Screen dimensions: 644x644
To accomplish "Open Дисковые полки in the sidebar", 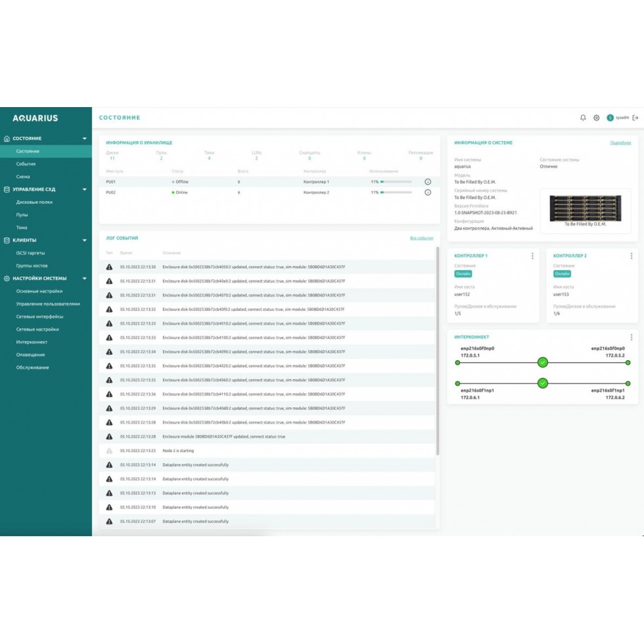I will click(x=34, y=202).
